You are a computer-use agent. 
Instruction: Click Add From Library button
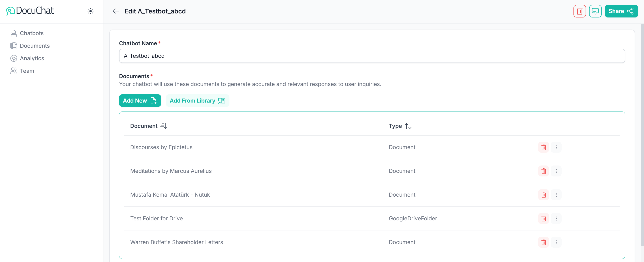[x=197, y=101]
